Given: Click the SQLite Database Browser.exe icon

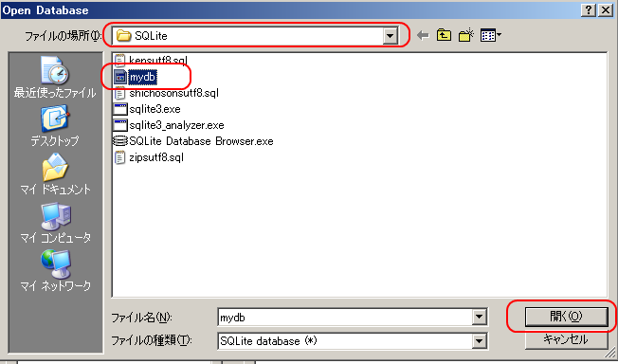Looking at the screenshot, I should [x=119, y=141].
